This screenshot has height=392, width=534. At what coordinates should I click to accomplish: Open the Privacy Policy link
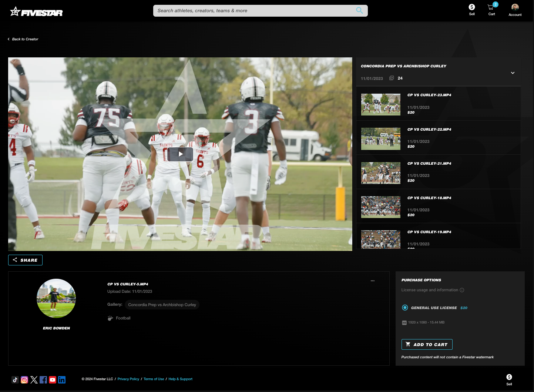[128, 379]
